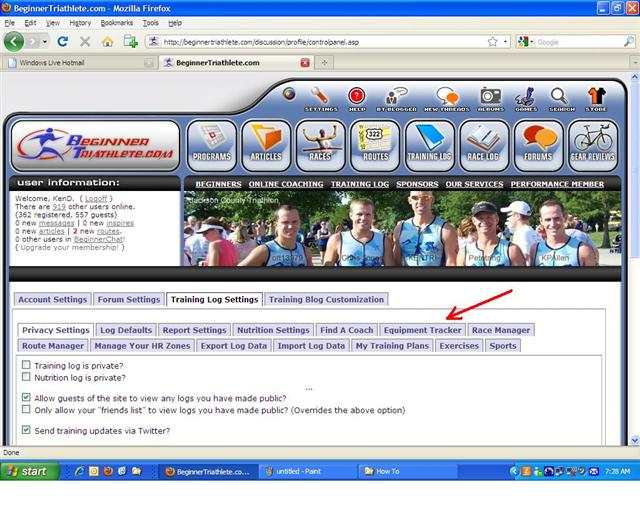
Task: Open the Routes map button
Action: point(375,146)
